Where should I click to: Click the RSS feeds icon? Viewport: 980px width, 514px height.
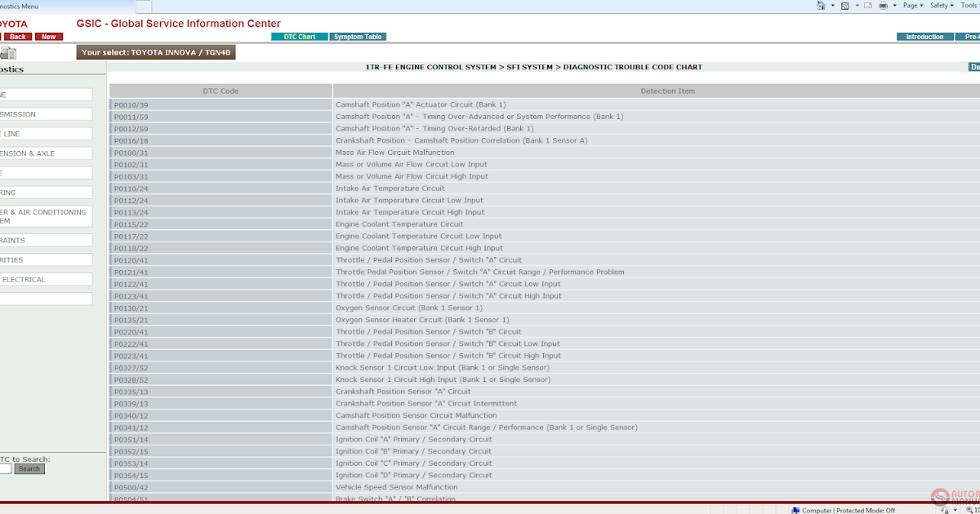(844, 5)
